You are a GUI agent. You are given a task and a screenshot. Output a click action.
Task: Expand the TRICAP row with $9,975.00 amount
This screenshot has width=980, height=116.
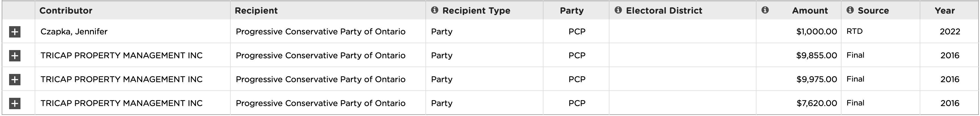[x=15, y=80]
